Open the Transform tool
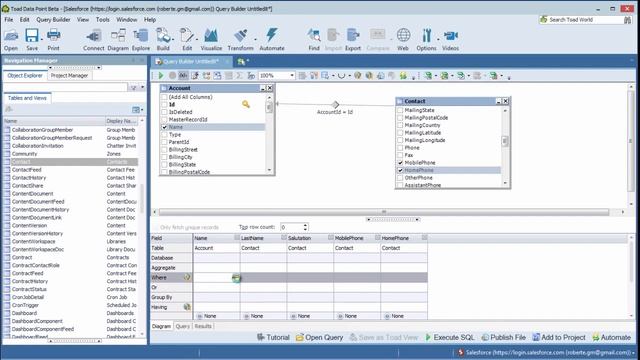The width and height of the screenshot is (640, 360). [x=240, y=40]
